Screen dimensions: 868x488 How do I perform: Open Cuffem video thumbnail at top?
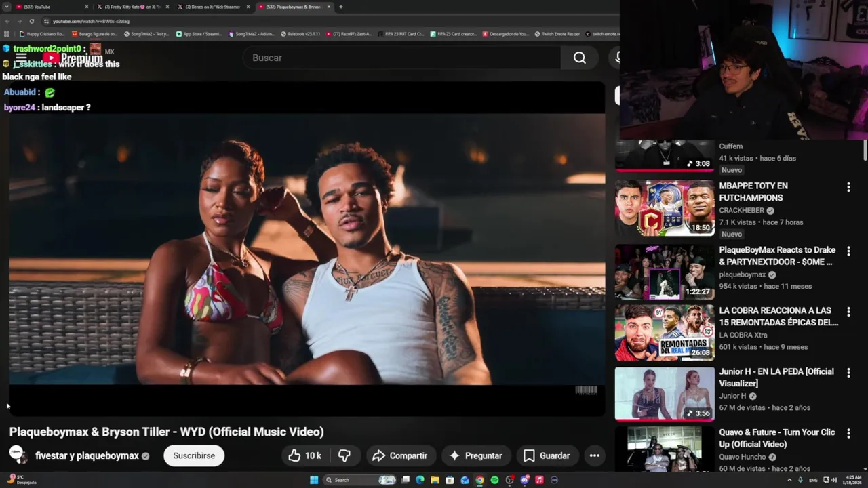click(x=665, y=155)
